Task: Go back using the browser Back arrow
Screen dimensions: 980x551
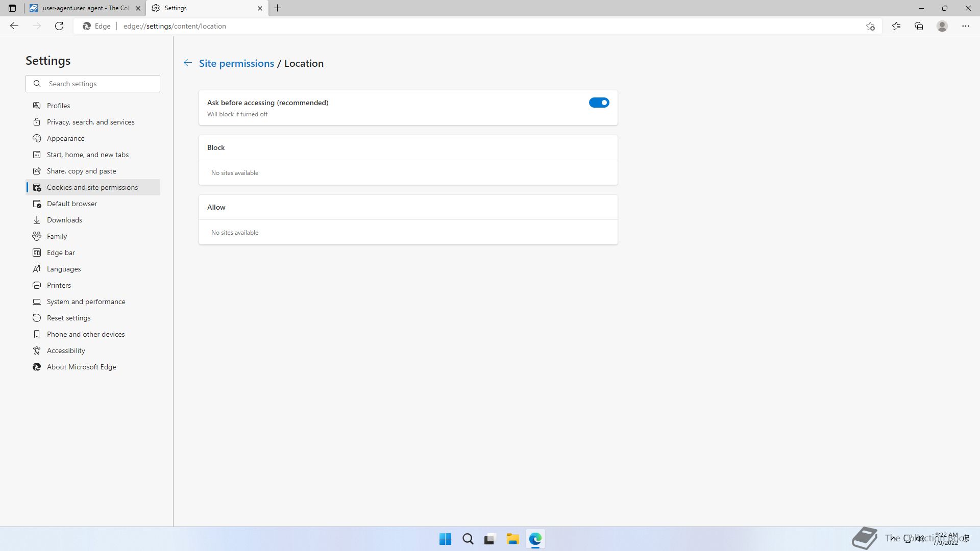Action: pyautogui.click(x=14, y=26)
